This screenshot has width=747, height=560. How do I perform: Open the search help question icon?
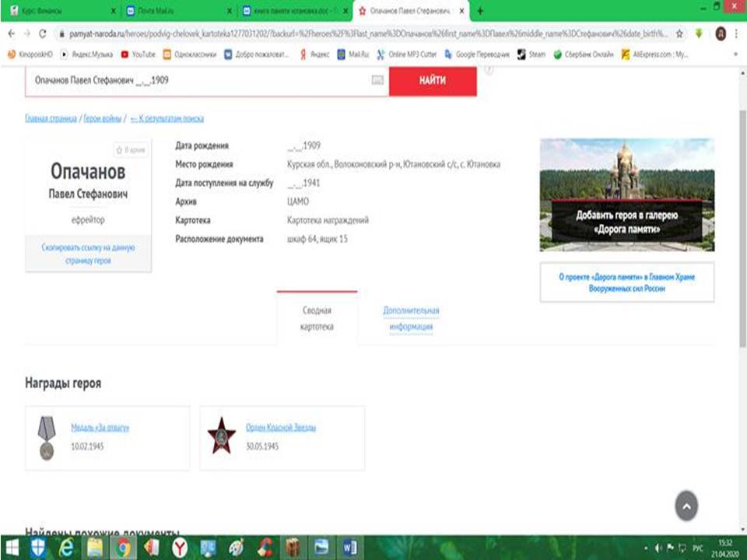click(x=489, y=70)
